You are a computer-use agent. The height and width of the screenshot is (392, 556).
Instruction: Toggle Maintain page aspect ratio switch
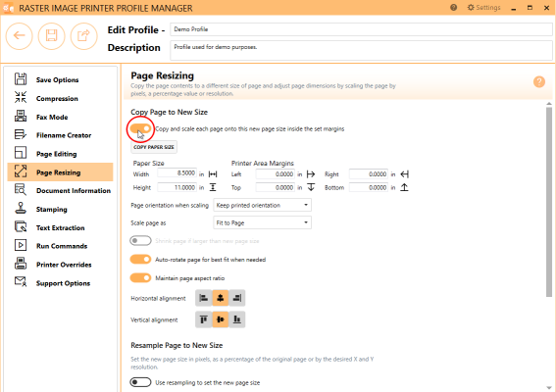[x=140, y=278]
